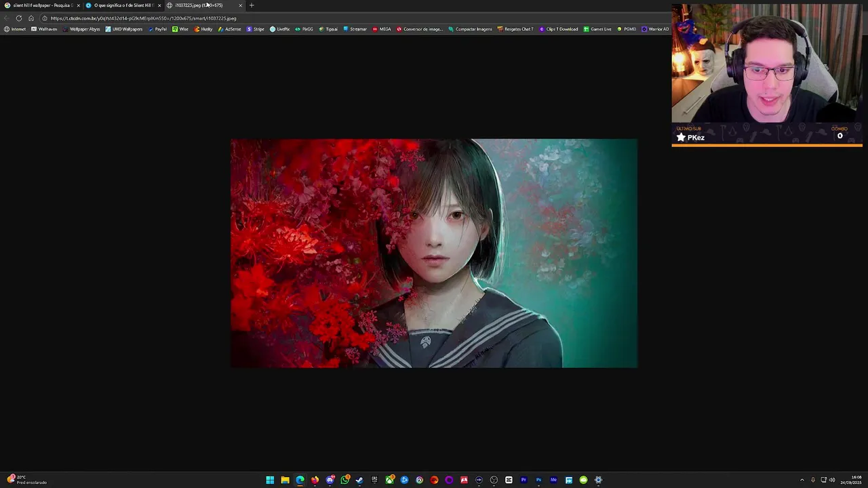Open the Tipa.ai bookmark
The image size is (868, 488).
328,29
